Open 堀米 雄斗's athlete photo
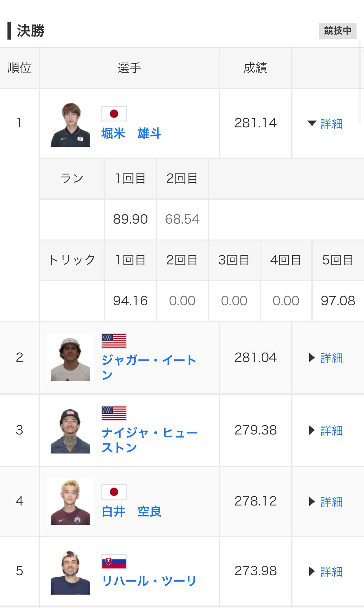The width and height of the screenshot is (364, 608). pyautogui.click(x=70, y=124)
